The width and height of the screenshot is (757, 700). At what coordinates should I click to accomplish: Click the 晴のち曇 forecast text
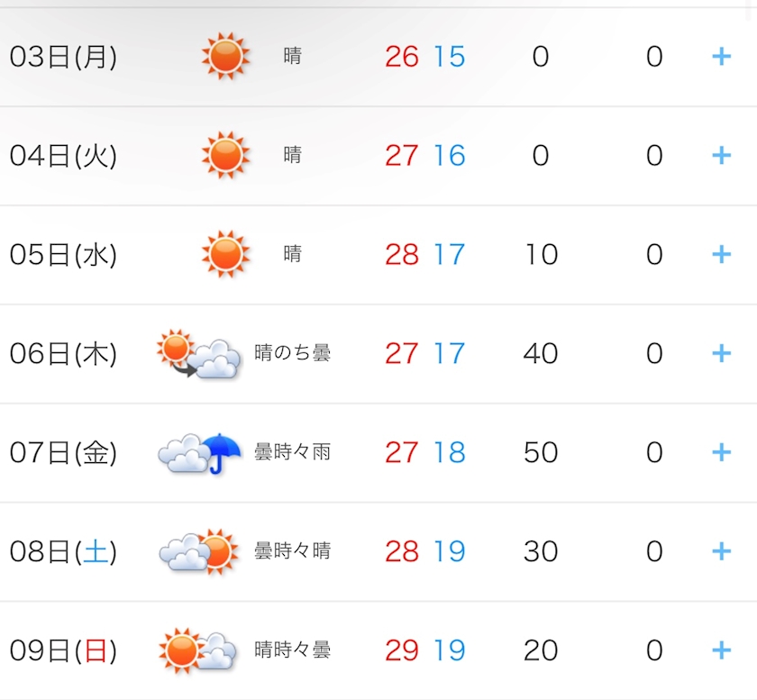coord(292,353)
